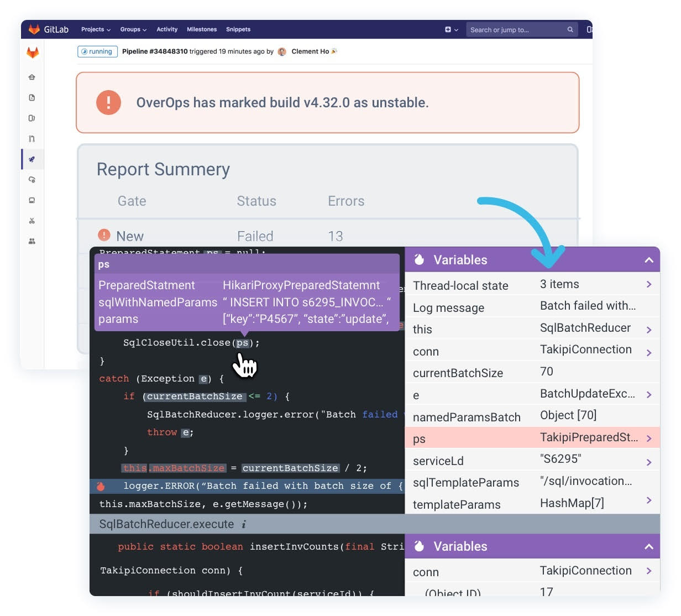The image size is (681, 616).
Task: Click 'ps' in SqlCloseUtil.close call
Action: tap(242, 343)
